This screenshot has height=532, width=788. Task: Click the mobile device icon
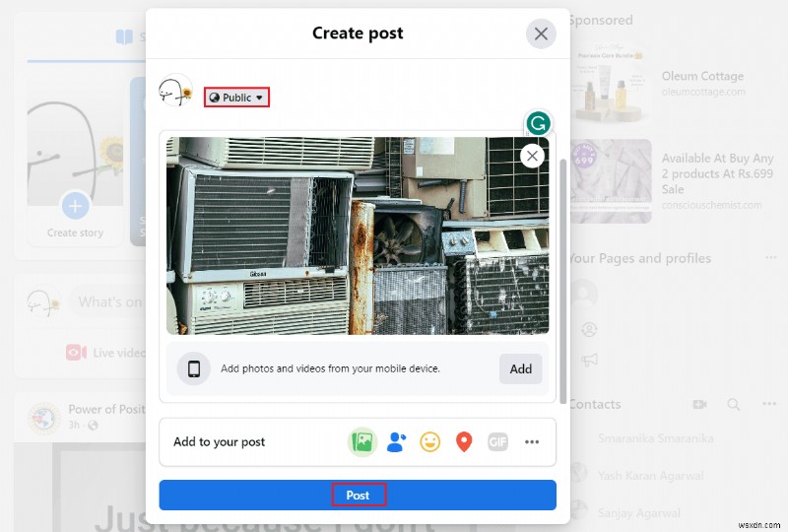(x=194, y=368)
